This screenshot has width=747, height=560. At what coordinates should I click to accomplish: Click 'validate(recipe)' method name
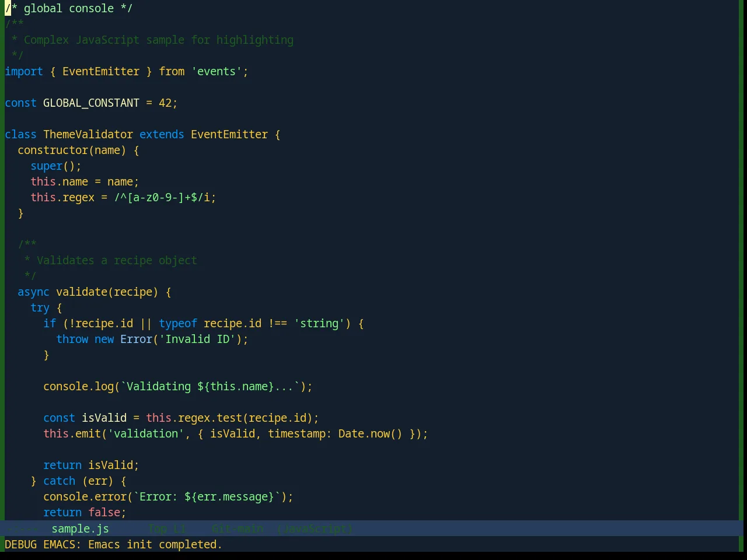point(107,292)
